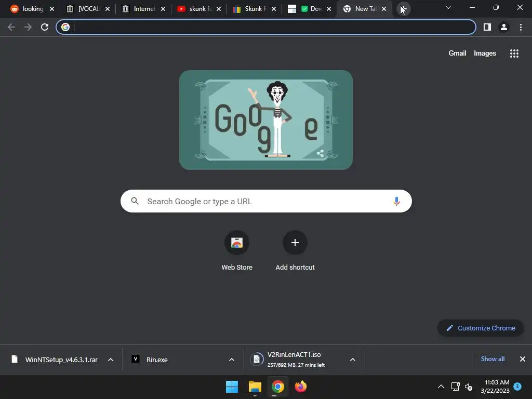This screenshot has height=399, width=532.
Task: Open Chrome's three-dot menu
Action: point(521,27)
